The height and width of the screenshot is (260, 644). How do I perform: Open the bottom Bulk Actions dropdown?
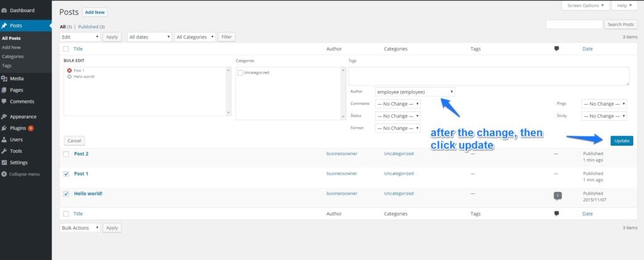(x=80, y=228)
